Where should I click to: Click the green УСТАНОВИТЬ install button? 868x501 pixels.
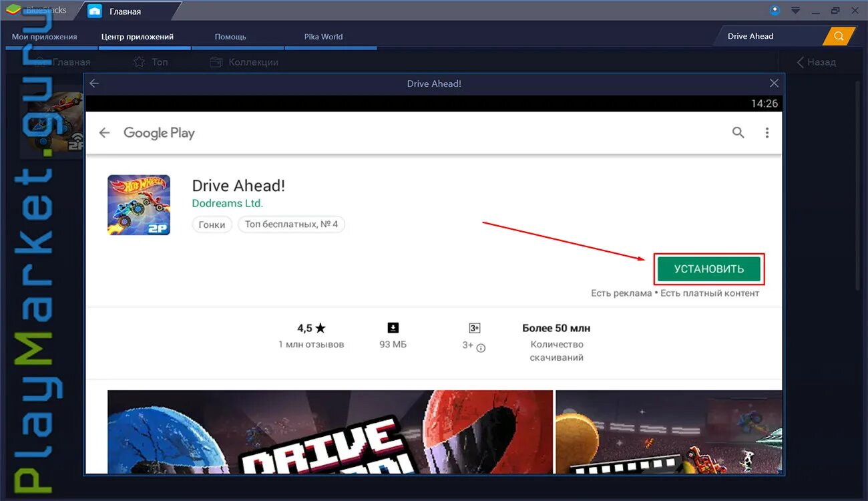(x=709, y=269)
